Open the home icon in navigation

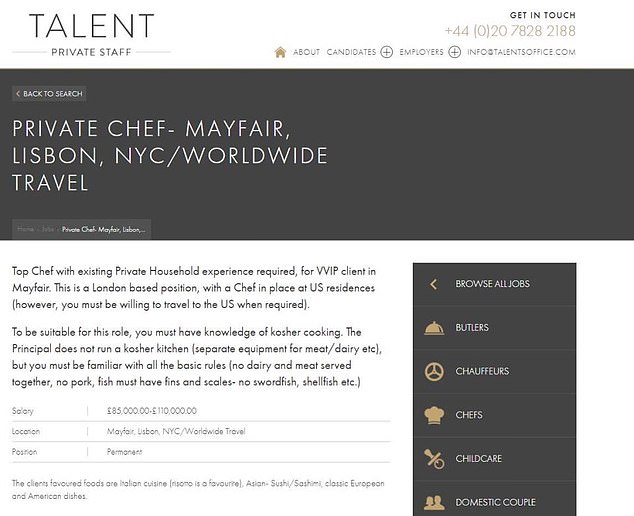[280, 52]
